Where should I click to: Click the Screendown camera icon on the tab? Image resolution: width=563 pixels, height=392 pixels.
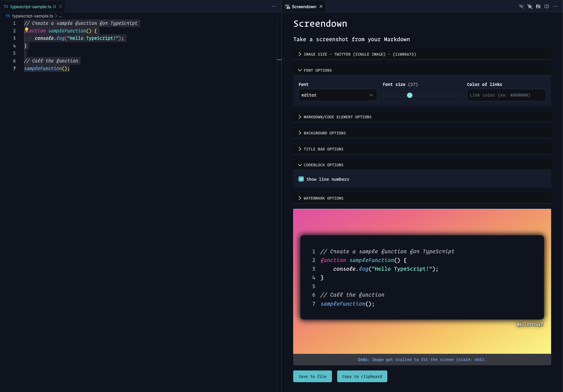click(x=287, y=7)
